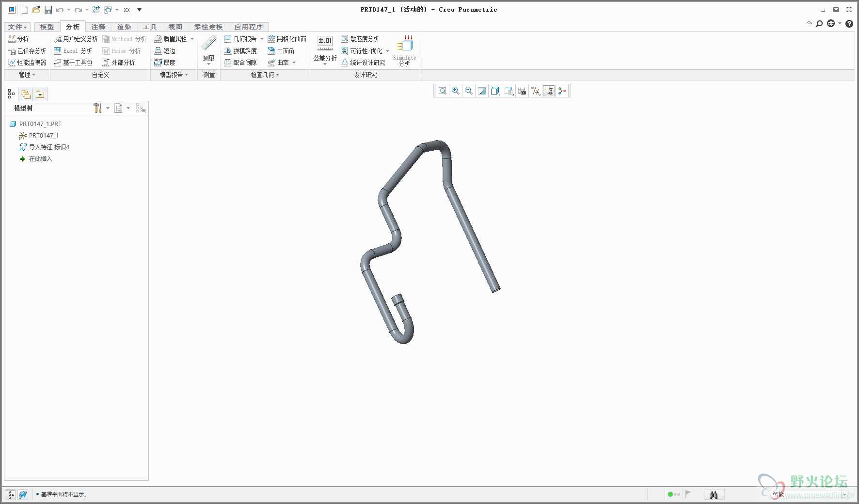Expand the 检查几何 group overflow
Image resolution: width=859 pixels, height=504 pixels.
click(265, 75)
